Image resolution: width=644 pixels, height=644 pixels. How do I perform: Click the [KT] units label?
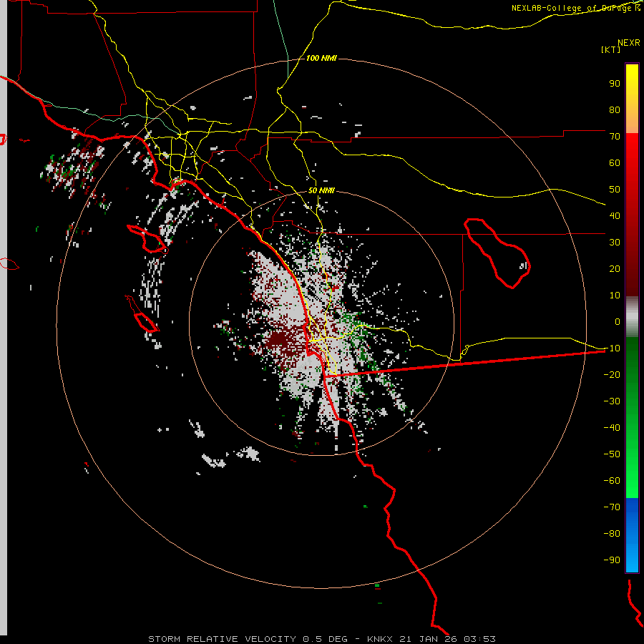[611, 49]
